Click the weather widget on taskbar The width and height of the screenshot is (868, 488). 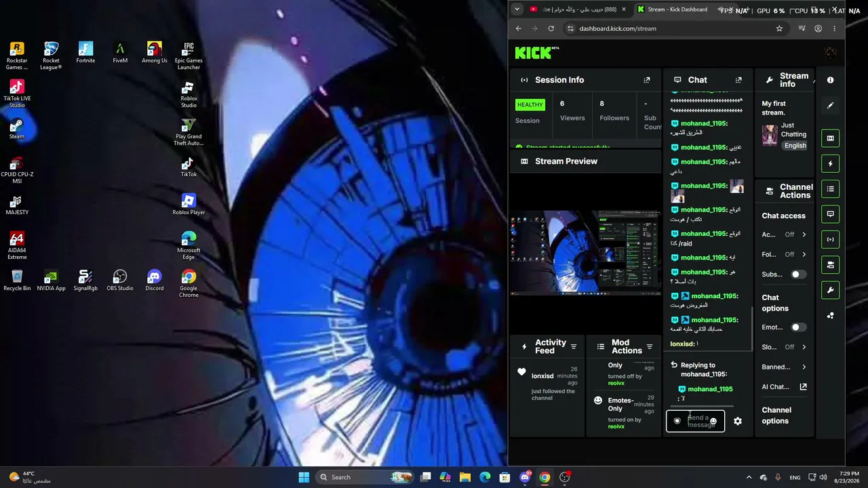coord(29,477)
